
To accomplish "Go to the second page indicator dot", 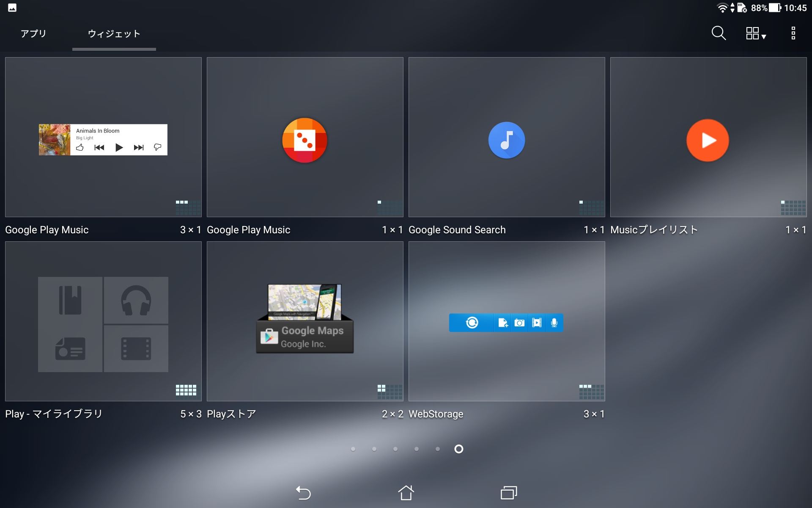I will tap(374, 449).
